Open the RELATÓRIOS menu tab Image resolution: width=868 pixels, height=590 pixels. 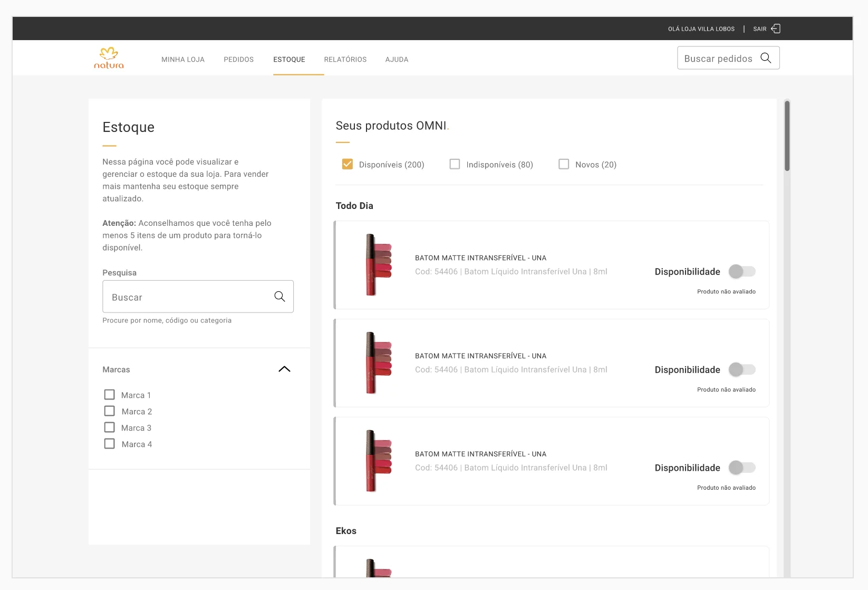point(345,60)
